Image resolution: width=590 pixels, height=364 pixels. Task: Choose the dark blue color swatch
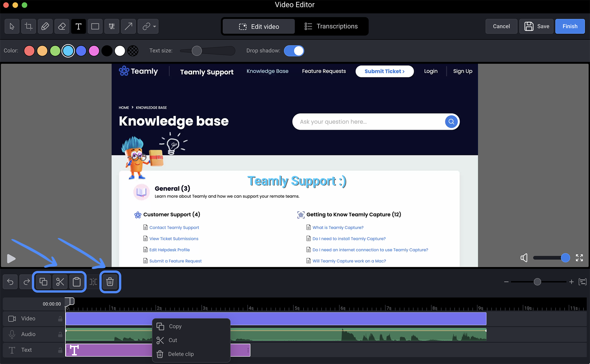coord(81,51)
